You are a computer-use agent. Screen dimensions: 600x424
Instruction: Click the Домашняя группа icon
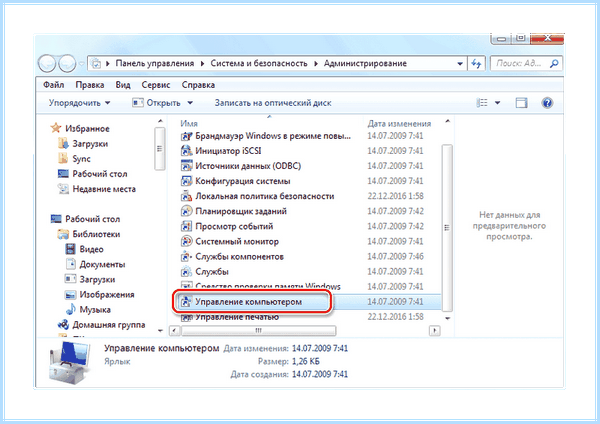point(63,325)
